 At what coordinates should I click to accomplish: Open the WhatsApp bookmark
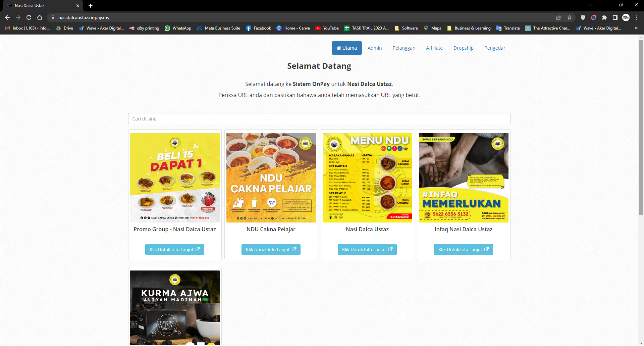pos(178,28)
